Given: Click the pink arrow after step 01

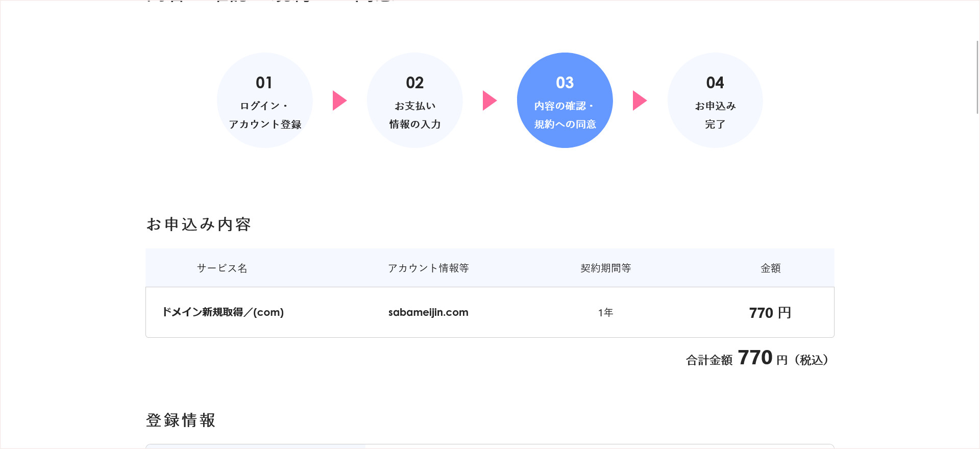Looking at the screenshot, I should point(339,101).
